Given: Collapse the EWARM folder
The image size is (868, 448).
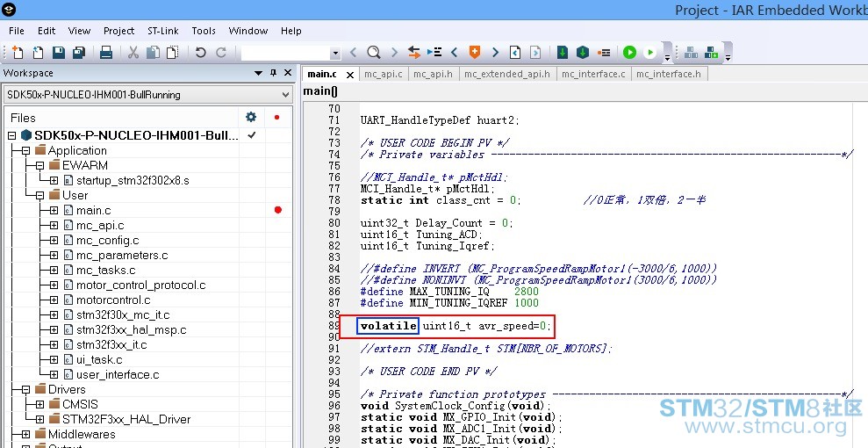Looking at the screenshot, I should [39, 165].
